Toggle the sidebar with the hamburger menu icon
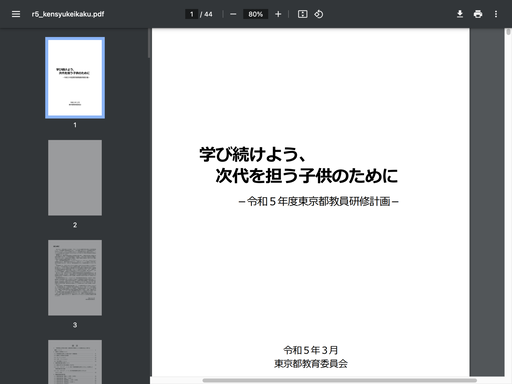 16,14
